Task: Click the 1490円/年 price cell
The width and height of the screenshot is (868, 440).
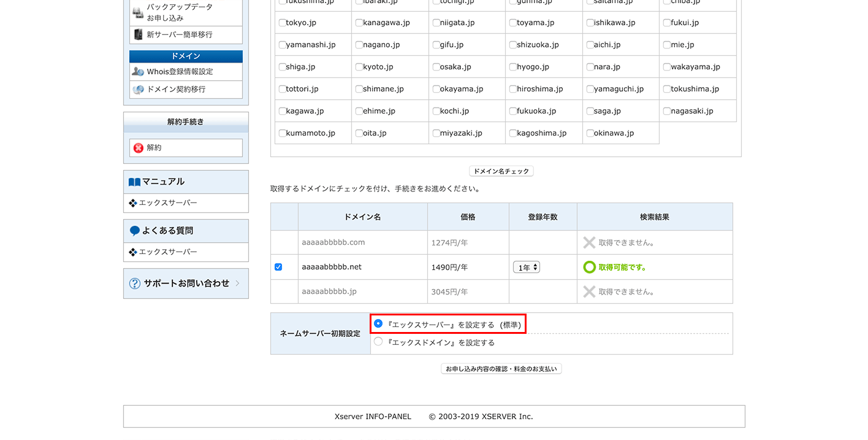Action: 468,268
